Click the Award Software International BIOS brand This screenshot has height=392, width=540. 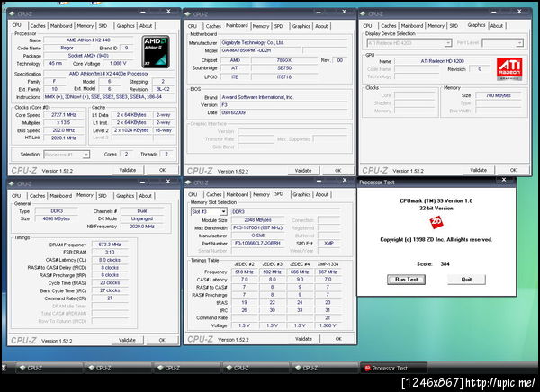point(283,97)
